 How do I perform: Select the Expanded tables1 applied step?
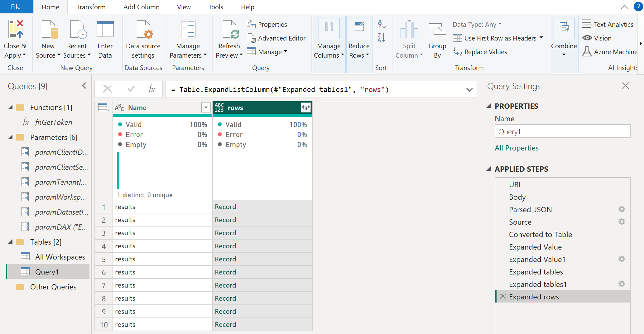point(538,284)
